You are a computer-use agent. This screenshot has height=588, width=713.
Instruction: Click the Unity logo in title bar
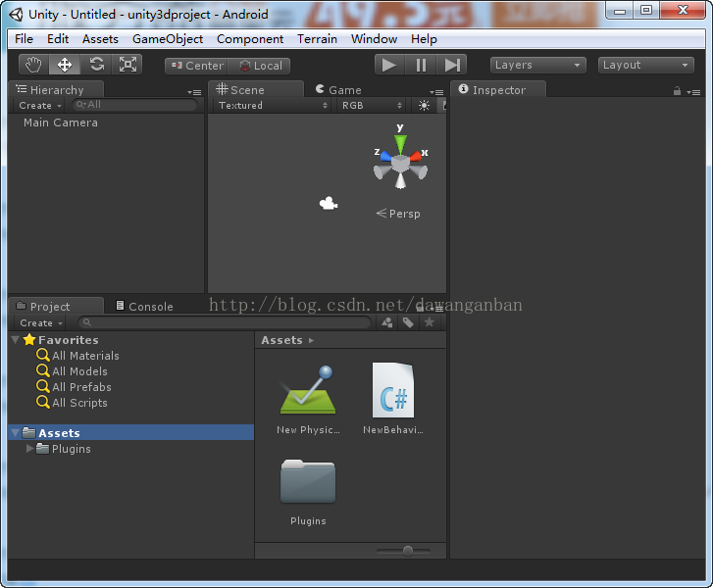click(x=17, y=15)
